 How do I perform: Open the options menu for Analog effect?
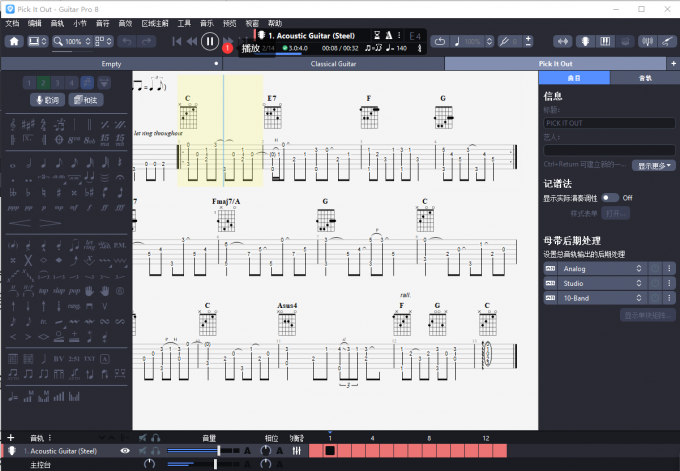(x=668, y=268)
